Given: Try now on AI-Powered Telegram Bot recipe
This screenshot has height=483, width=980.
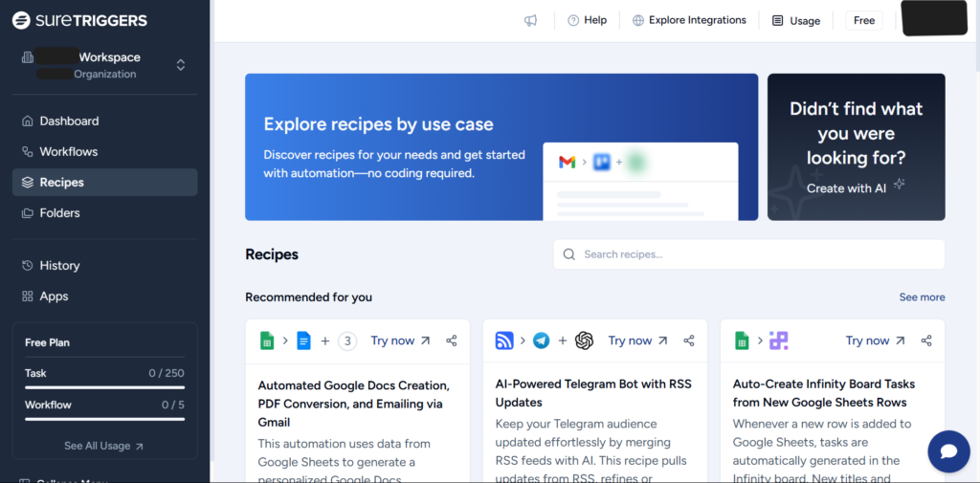Looking at the screenshot, I should tap(638, 340).
